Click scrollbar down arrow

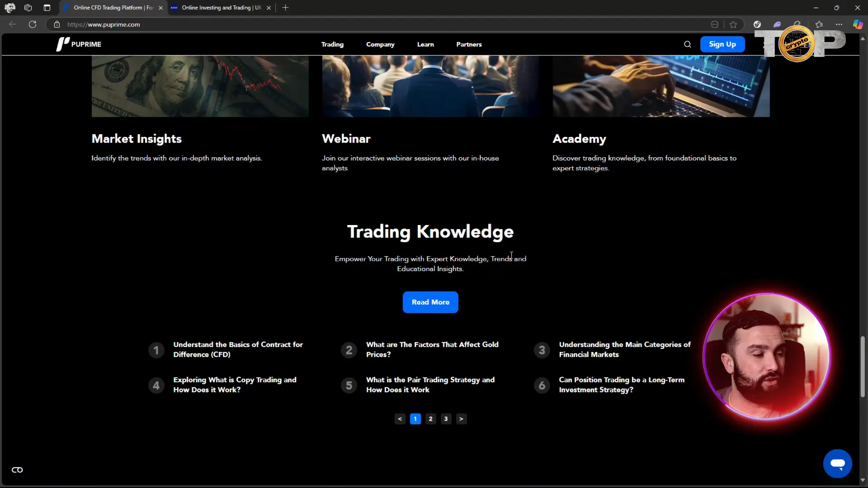tap(863, 480)
